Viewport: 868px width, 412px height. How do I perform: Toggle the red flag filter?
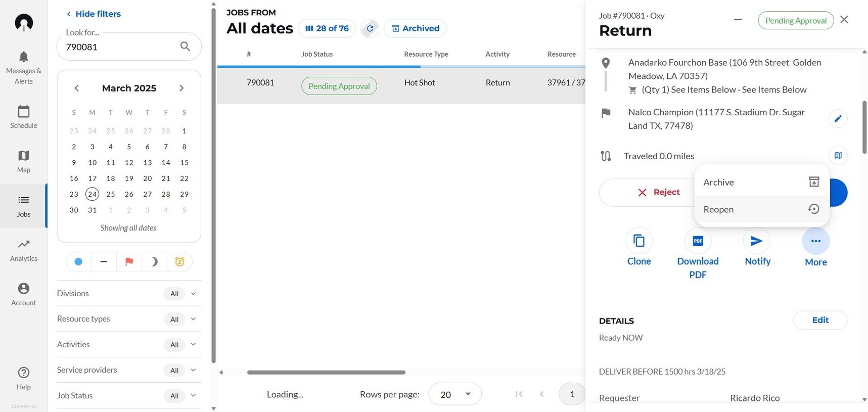tap(129, 262)
